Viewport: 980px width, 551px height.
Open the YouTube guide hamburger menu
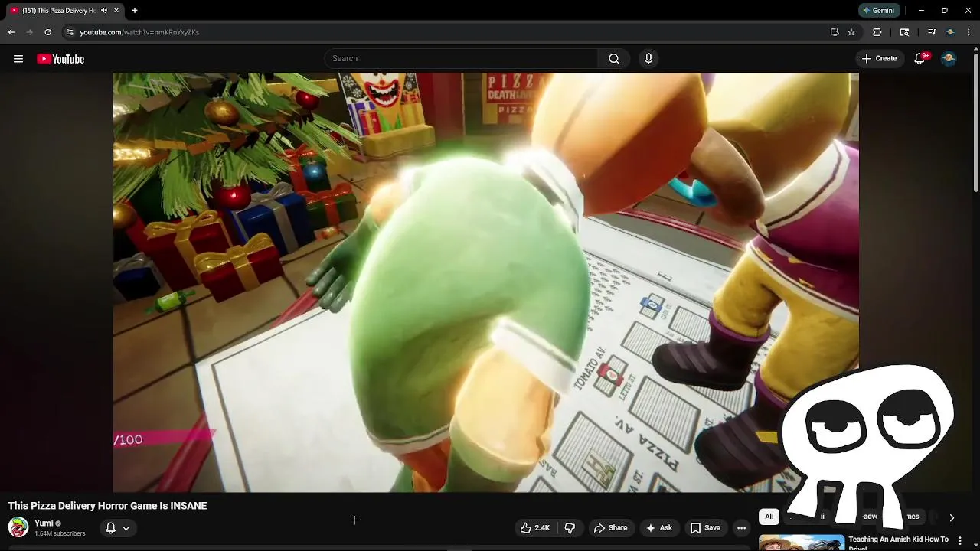coord(18,59)
